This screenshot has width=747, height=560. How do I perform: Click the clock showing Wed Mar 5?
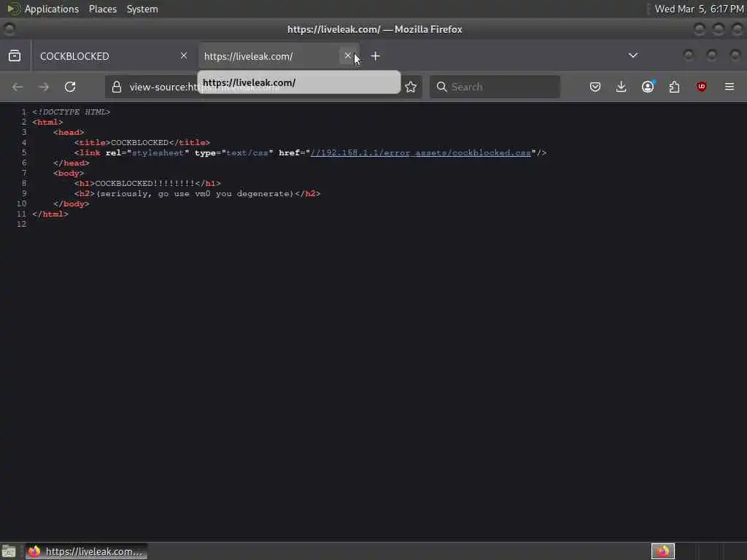(x=698, y=9)
